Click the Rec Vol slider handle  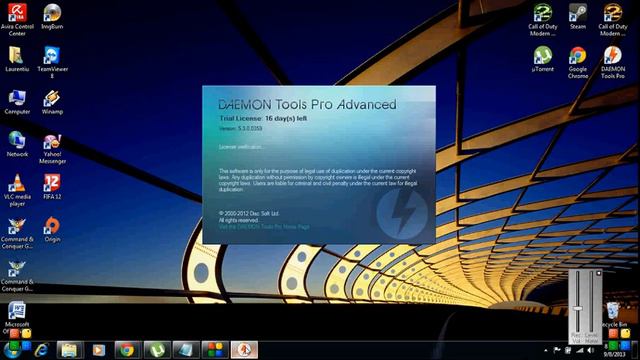[x=577, y=309]
